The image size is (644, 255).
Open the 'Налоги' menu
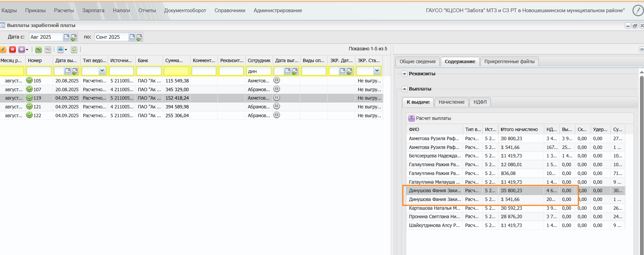pos(121,10)
